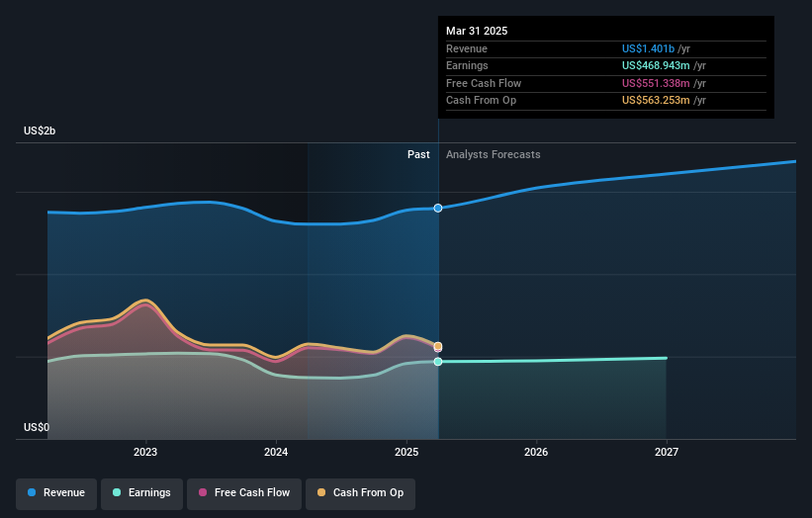Viewport: 812px width, 518px height.
Task: Click the US$563.253m cash from op value
Action: click(656, 101)
